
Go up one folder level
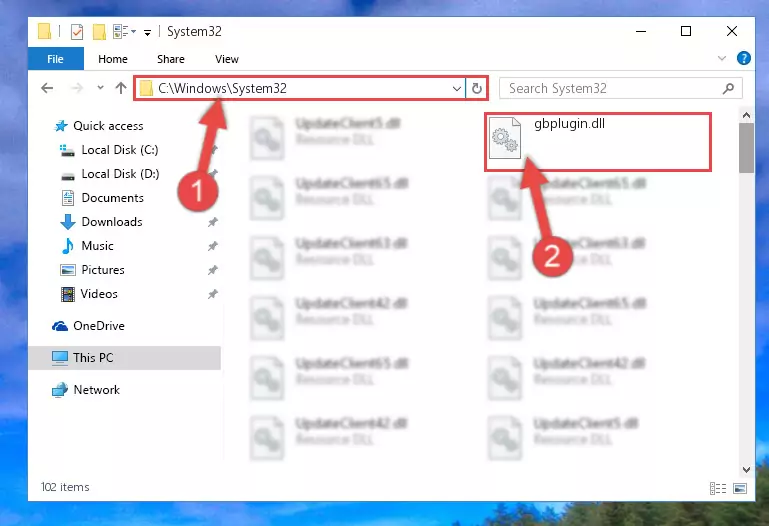click(121, 88)
